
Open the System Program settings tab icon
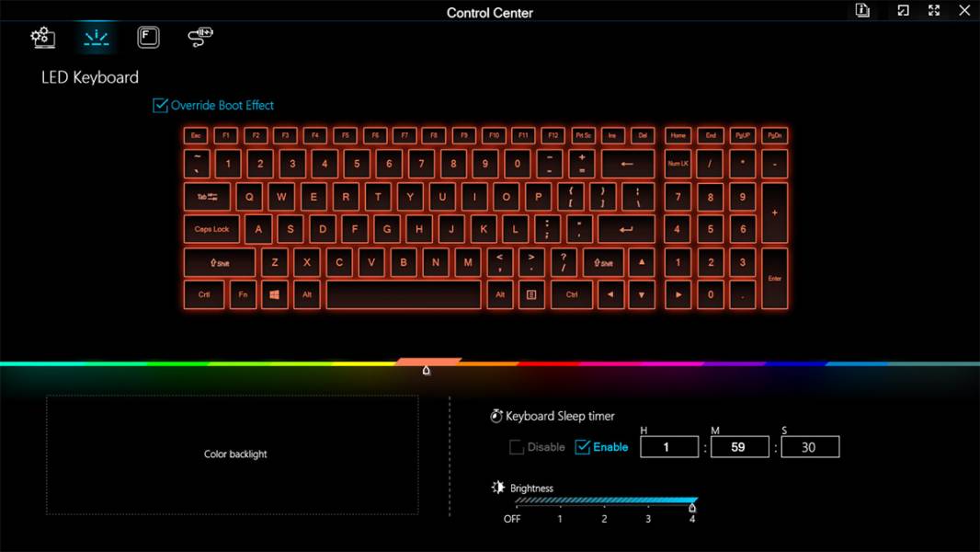[x=42, y=38]
